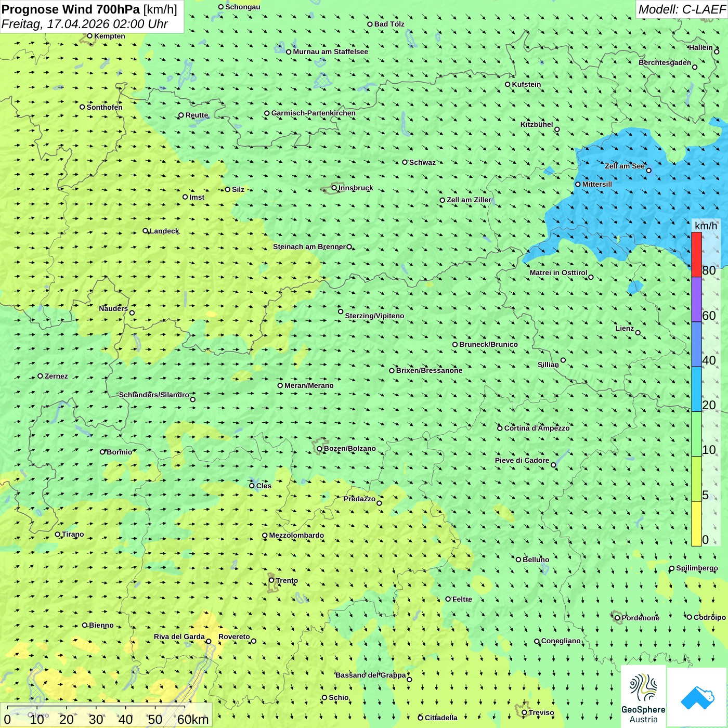Select the Pordenone city marker
The height and width of the screenshot is (728, 728).
(x=617, y=618)
